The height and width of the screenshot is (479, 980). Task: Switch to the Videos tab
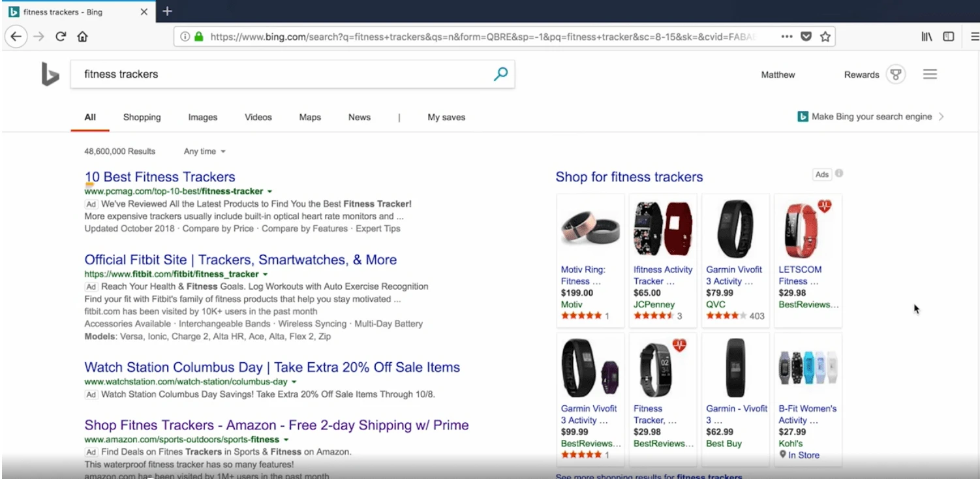pyautogui.click(x=258, y=117)
